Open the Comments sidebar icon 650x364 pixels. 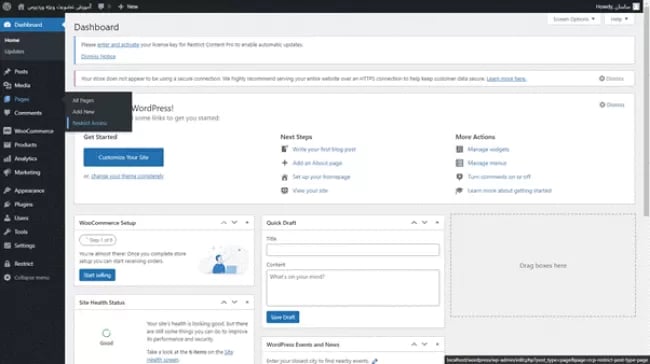[7, 113]
